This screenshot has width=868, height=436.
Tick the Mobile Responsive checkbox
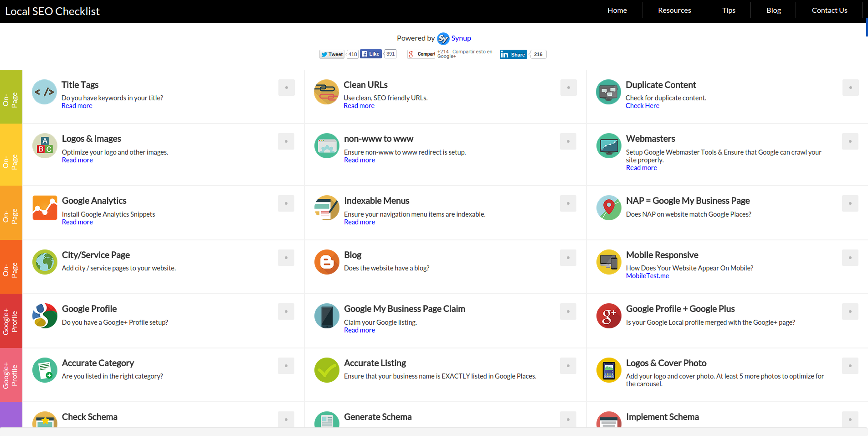[x=850, y=258]
